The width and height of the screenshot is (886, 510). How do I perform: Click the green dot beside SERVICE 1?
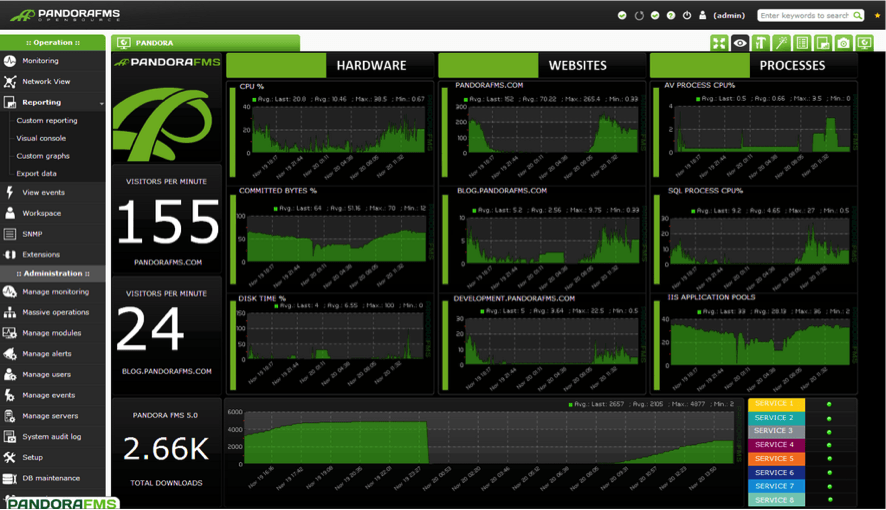pyautogui.click(x=829, y=404)
